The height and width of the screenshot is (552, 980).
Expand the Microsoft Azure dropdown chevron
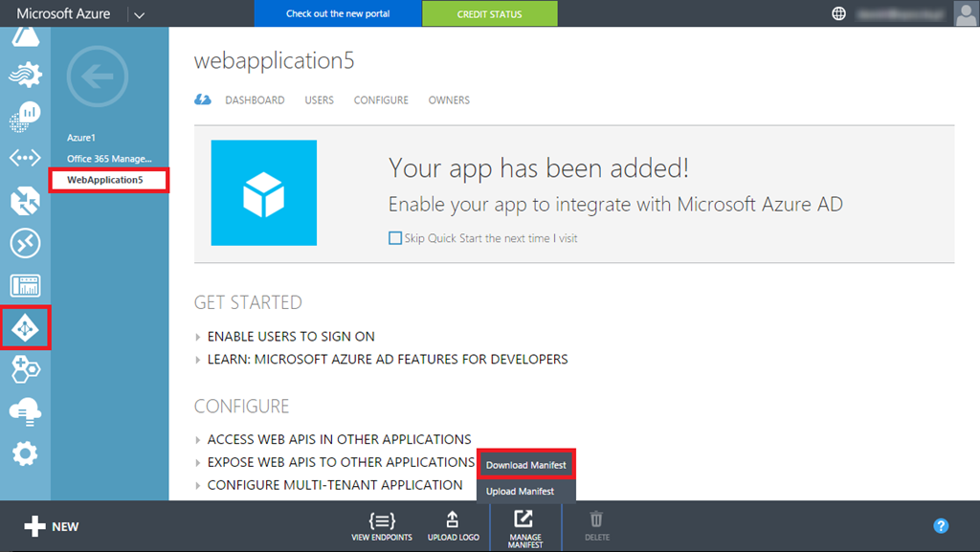coord(139,14)
